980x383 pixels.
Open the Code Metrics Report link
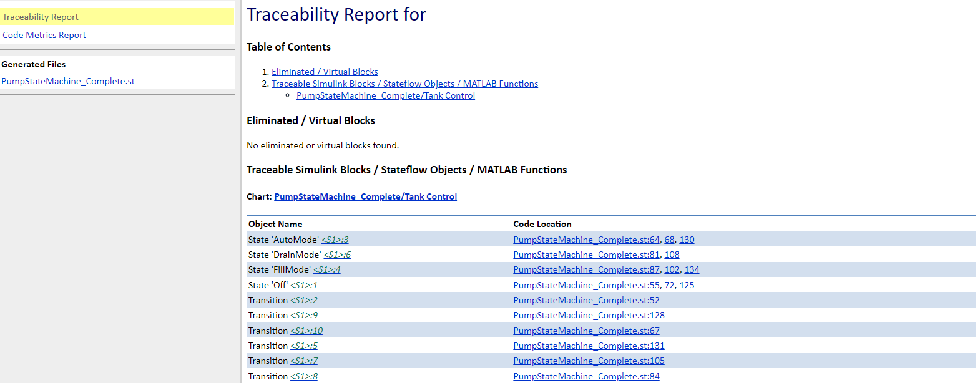click(44, 35)
